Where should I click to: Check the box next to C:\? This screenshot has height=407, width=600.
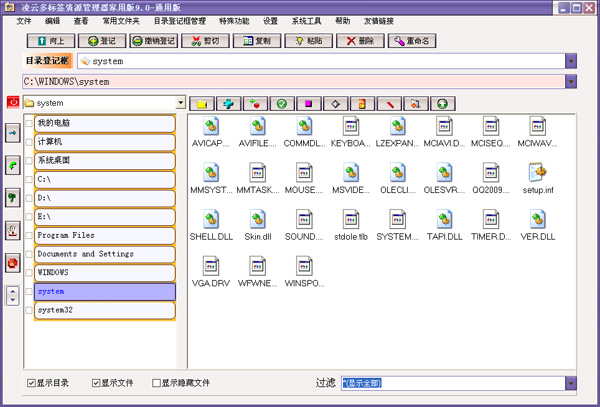coord(29,179)
